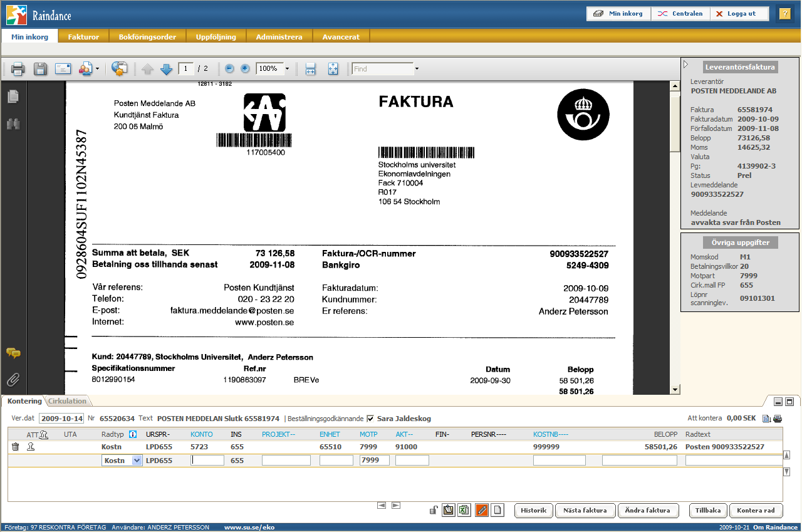
Task: Click the KONTO column header link
Action: coord(202,434)
